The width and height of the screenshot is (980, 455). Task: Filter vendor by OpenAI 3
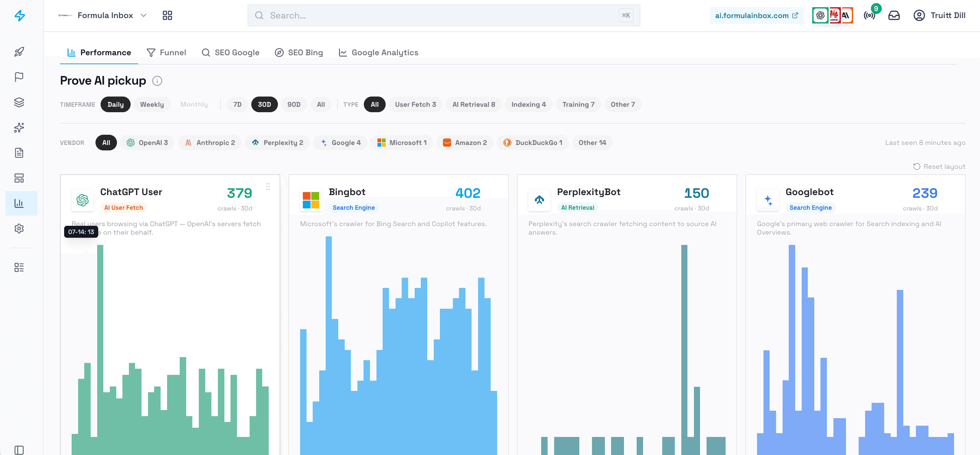tap(147, 143)
